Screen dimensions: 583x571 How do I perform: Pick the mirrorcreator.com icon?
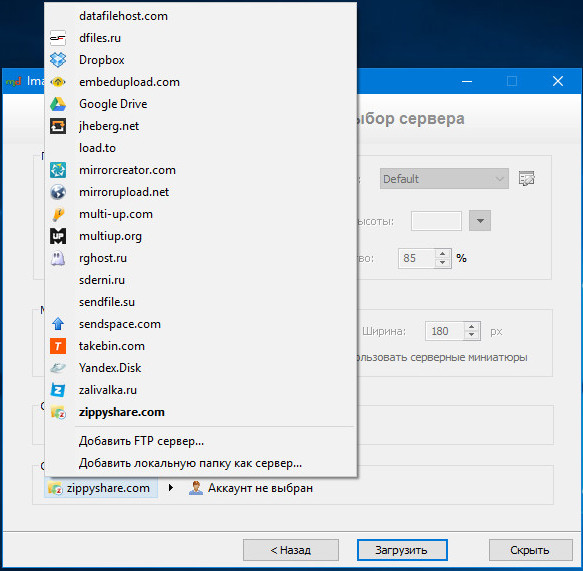[58, 170]
